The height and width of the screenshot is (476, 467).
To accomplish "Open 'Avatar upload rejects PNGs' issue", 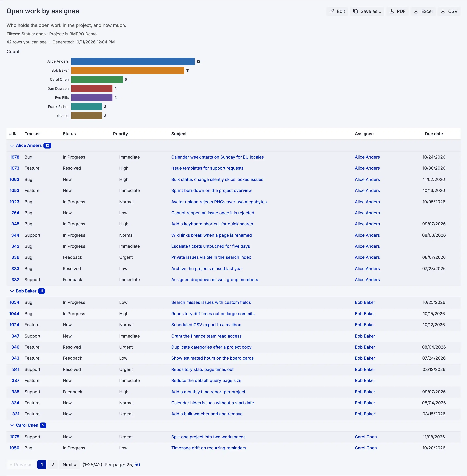I will [219, 202].
